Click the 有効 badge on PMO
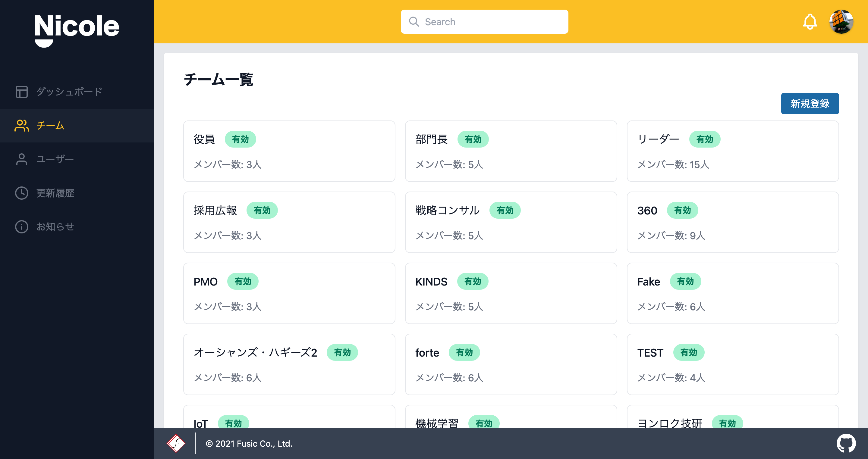The image size is (868, 459). tap(243, 282)
